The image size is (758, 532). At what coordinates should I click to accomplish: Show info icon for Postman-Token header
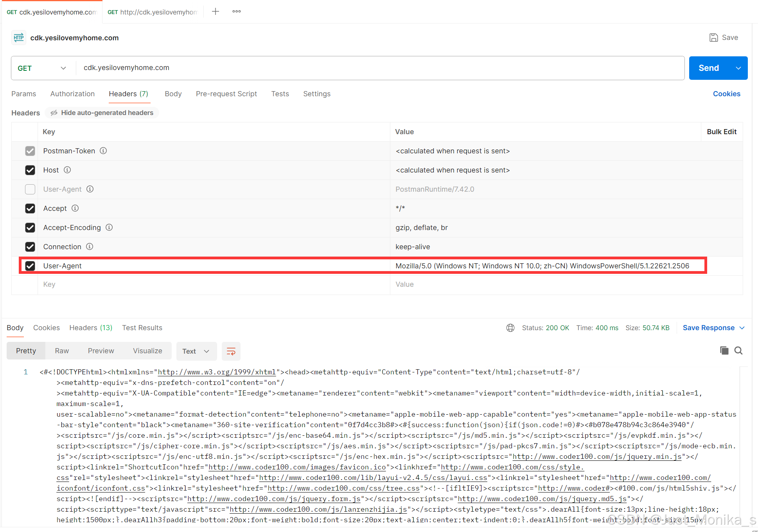pos(103,151)
